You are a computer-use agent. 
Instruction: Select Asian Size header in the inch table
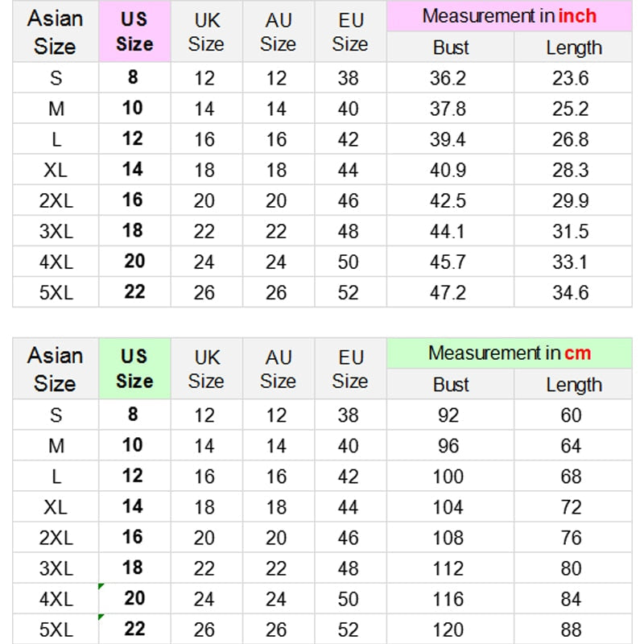(55, 31)
